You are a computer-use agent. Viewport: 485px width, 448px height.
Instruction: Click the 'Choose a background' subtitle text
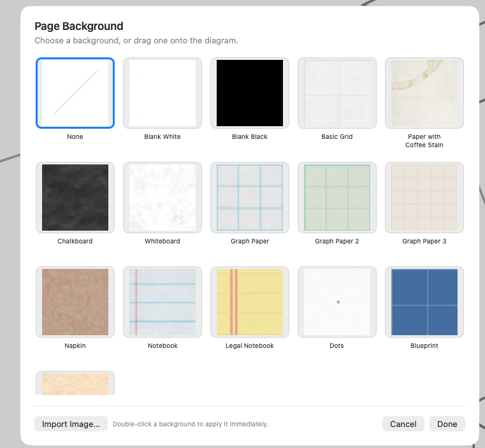click(x=136, y=41)
